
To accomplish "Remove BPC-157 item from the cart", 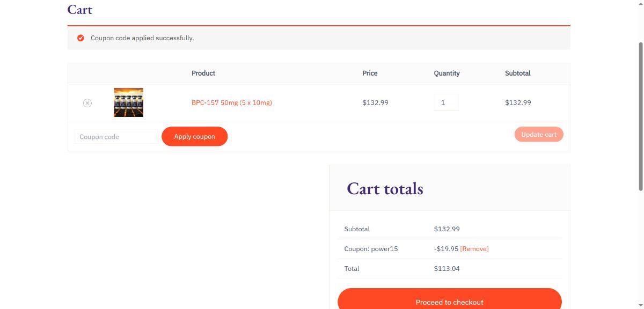I will click(87, 103).
